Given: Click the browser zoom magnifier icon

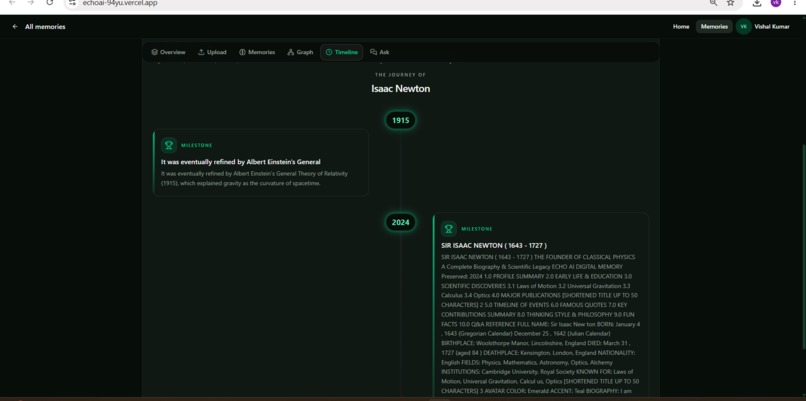Looking at the screenshot, I should [713, 3].
